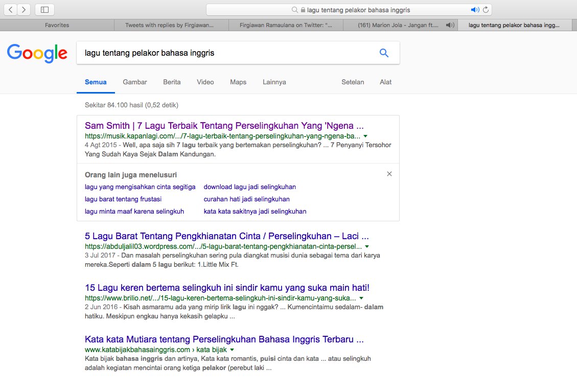
Task: Open dropdown arrow beside kapanlagi.com URL
Action: 365,136
